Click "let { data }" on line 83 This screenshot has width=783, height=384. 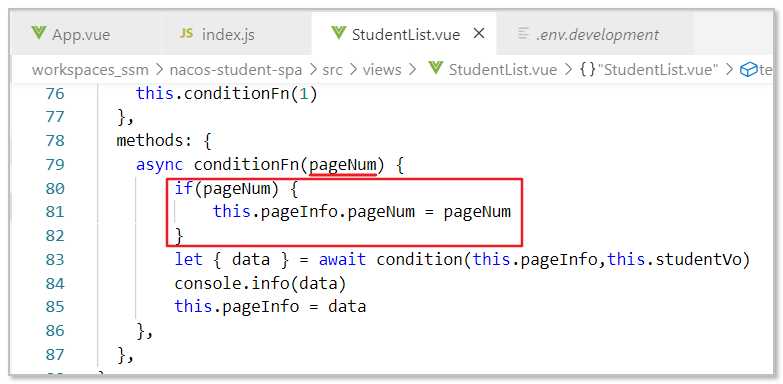[x=232, y=259]
